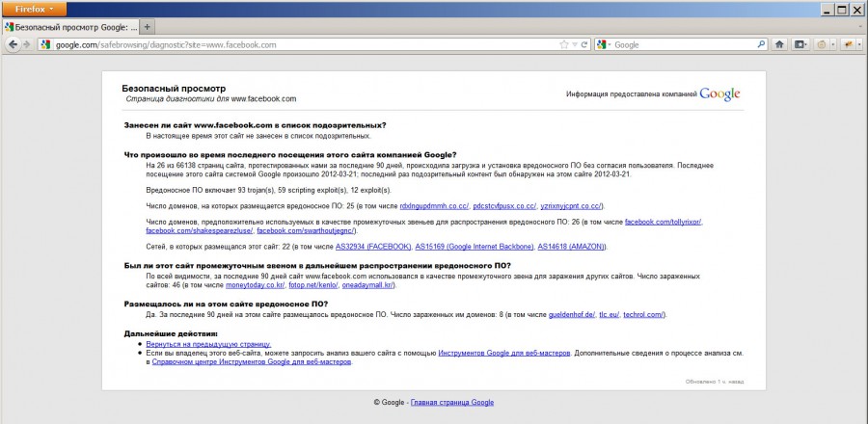
Task: Bookmark this page with star icon
Action: [564, 44]
